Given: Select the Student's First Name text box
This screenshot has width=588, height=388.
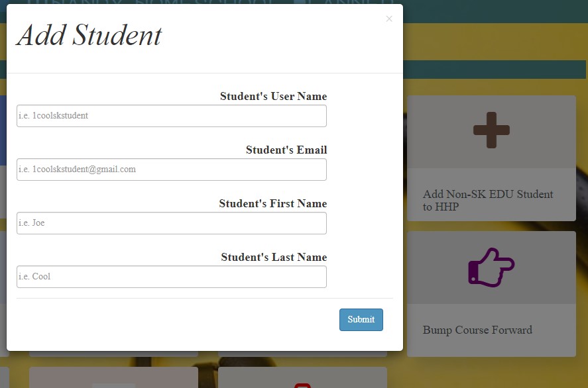Looking at the screenshot, I should click(172, 223).
